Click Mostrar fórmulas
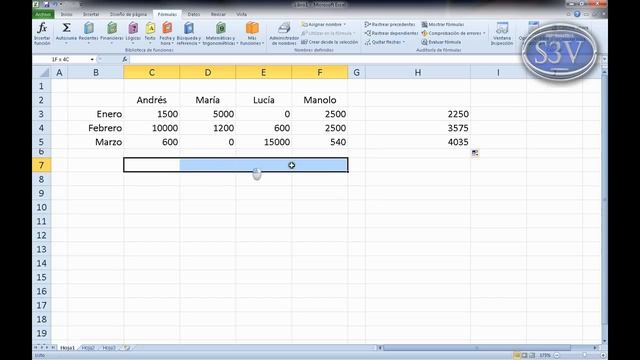The width and height of the screenshot is (640, 360). coord(443,24)
